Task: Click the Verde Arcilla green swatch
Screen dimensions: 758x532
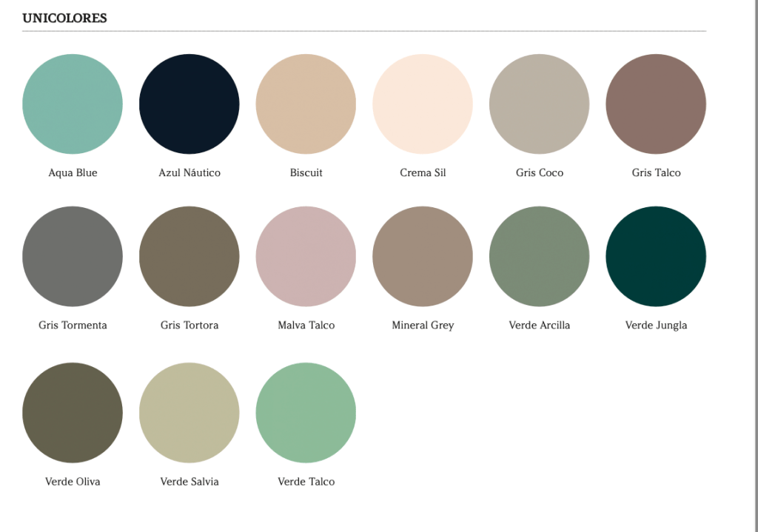Action: tap(540, 256)
